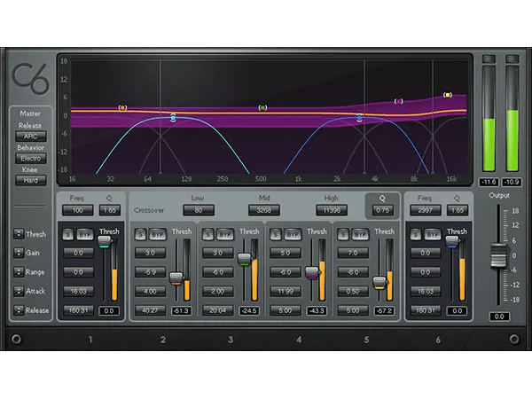Select the blue band 6 marker on the graph
This screenshot has height=399, width=532.
click(359, 117)
